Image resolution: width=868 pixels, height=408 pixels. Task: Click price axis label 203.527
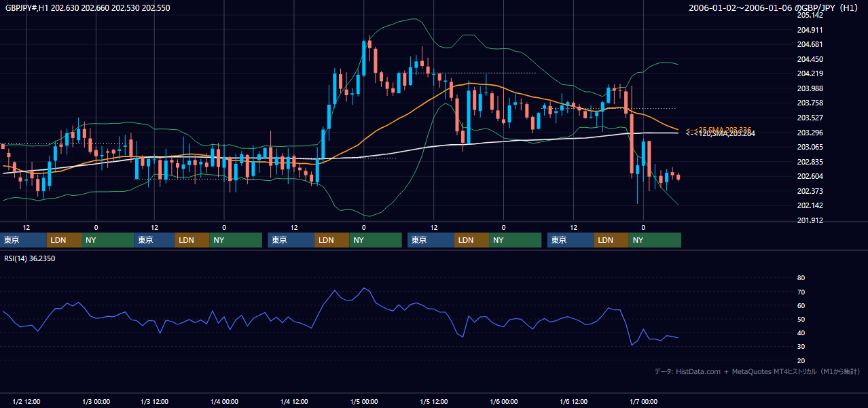[810, 118]
